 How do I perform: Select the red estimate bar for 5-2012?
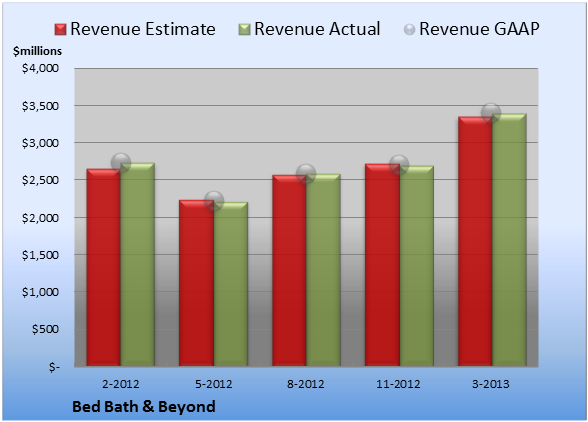(x=196, y=283)
